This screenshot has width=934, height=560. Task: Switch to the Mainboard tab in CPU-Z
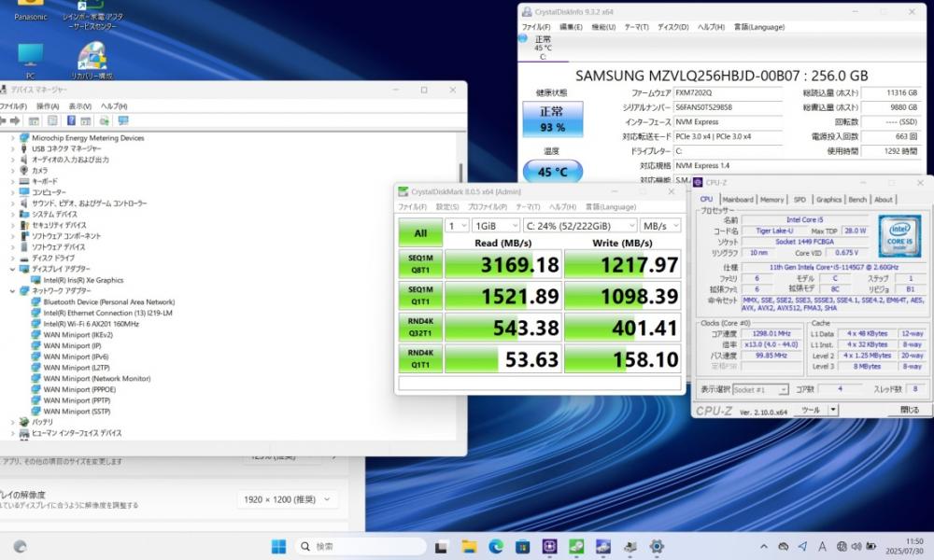[x=738, y=200]
